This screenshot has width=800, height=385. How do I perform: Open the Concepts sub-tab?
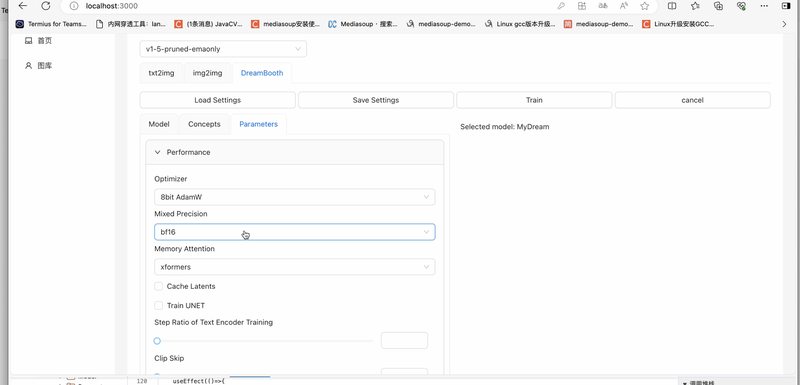(204, 124)
